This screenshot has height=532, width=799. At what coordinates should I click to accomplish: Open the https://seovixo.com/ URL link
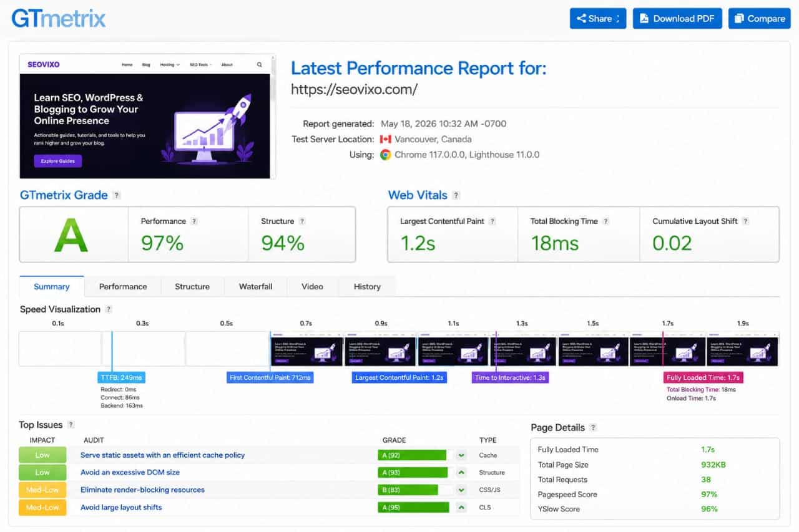354,89
